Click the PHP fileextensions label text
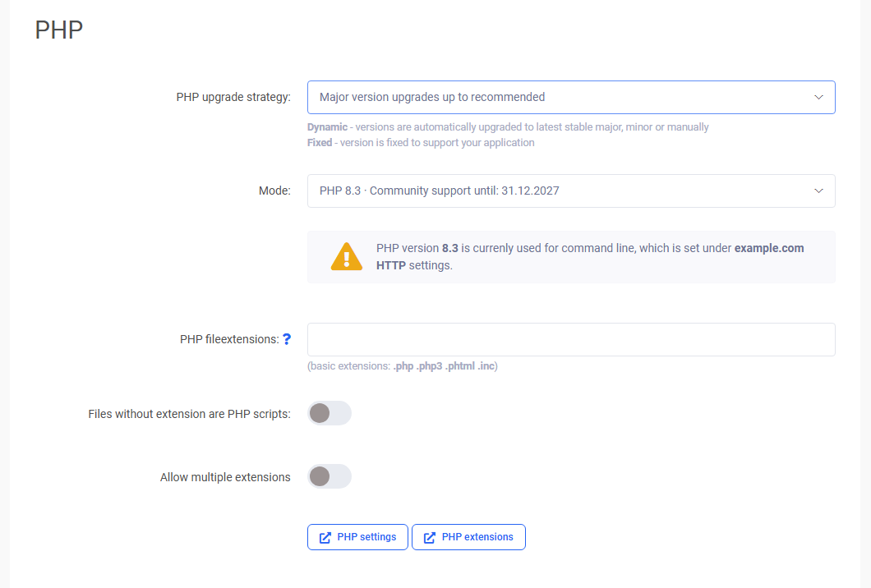This screenshot has width=871, height=588. 228,339
